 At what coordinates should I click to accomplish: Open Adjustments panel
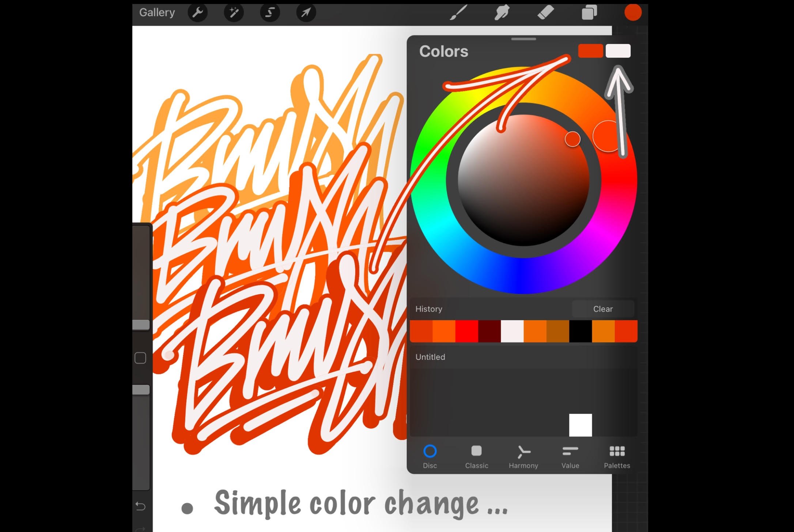tap(234, 12)
